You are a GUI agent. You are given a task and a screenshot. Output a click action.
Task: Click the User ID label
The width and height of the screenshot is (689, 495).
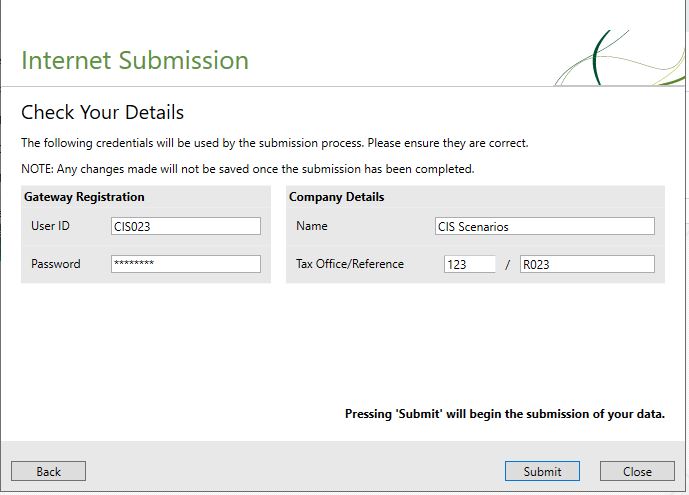(x=50, y=226)
